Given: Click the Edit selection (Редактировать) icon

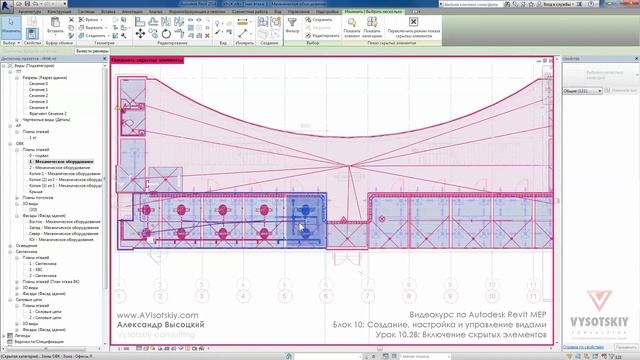Looking at the screenshot, I should (322, 36).
